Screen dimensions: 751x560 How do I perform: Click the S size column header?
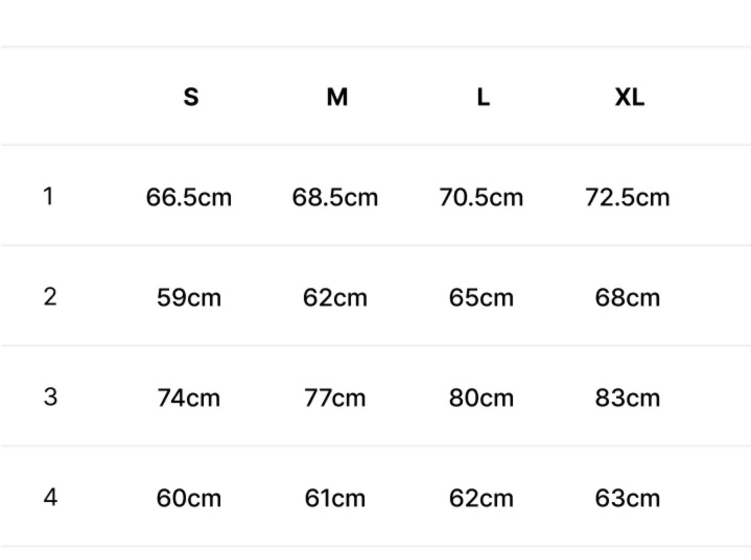[x=191, y=97]
